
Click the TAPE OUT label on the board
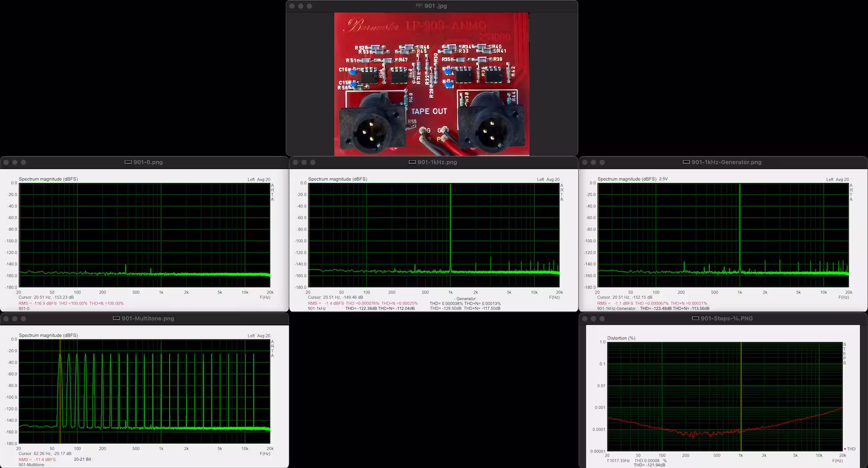[429, 111]
